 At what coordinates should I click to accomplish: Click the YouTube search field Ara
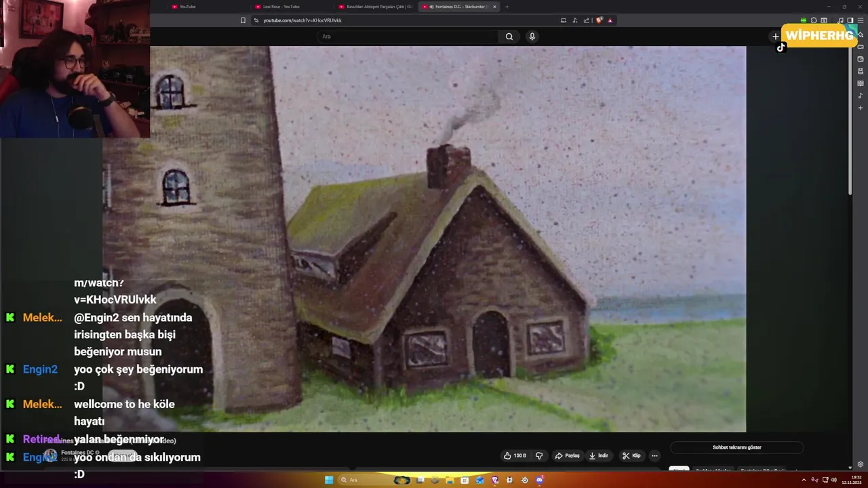pyautogui.click(x=407, y=37)
